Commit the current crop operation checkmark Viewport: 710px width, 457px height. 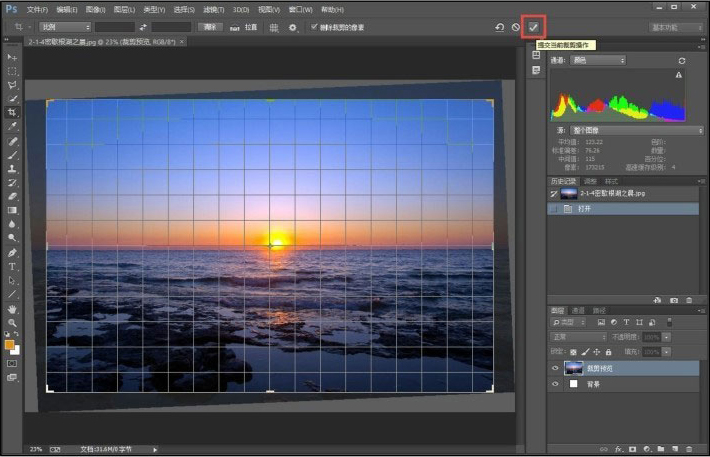pyautogui.click(x=534, y=27)
